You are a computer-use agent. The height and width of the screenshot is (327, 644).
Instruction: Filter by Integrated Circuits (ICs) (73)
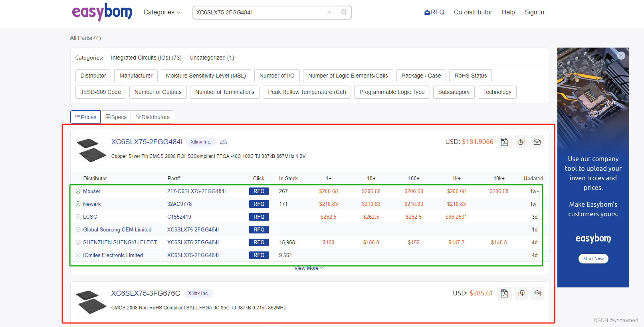point(146,58)
